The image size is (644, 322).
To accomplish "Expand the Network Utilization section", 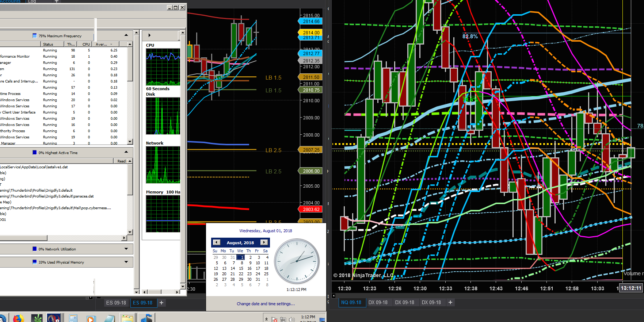I will pos(126,249).
